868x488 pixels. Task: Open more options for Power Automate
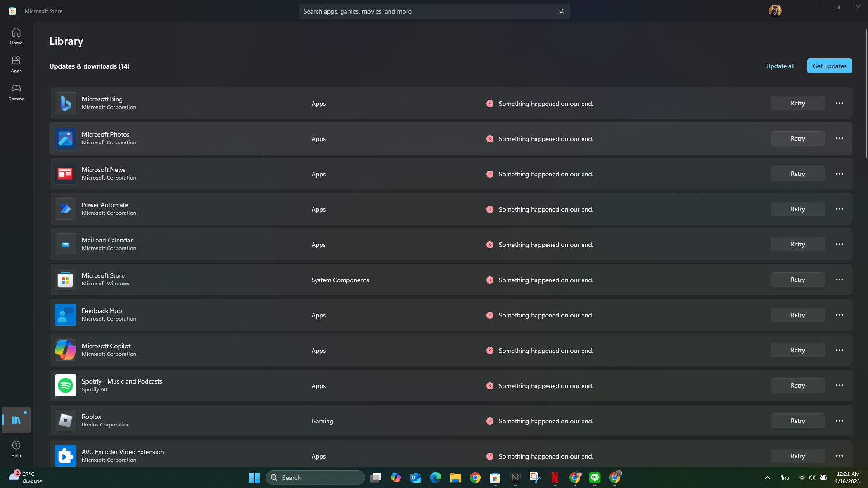839,209
